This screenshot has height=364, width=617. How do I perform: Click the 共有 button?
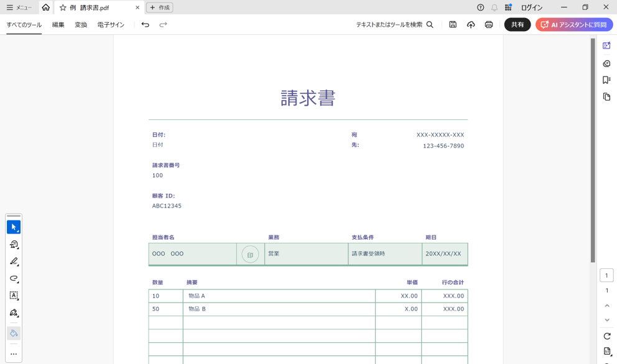(x=517, y=25)
